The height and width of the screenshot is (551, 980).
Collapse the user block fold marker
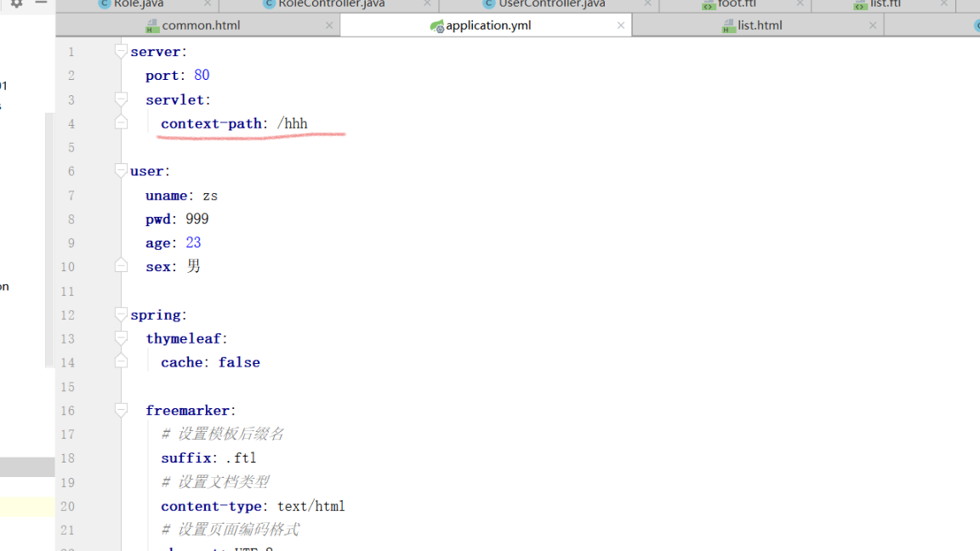(122, 171)
